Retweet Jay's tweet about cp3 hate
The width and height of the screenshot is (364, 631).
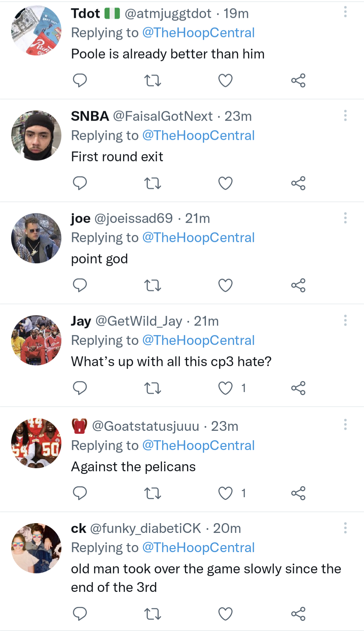153,388
